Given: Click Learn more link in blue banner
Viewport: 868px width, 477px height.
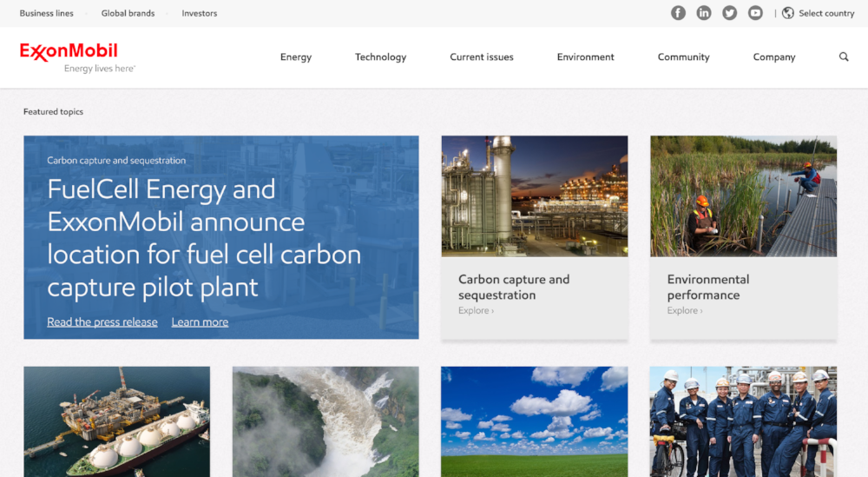Looking at the screenshot, I should [x=200, y=321].
